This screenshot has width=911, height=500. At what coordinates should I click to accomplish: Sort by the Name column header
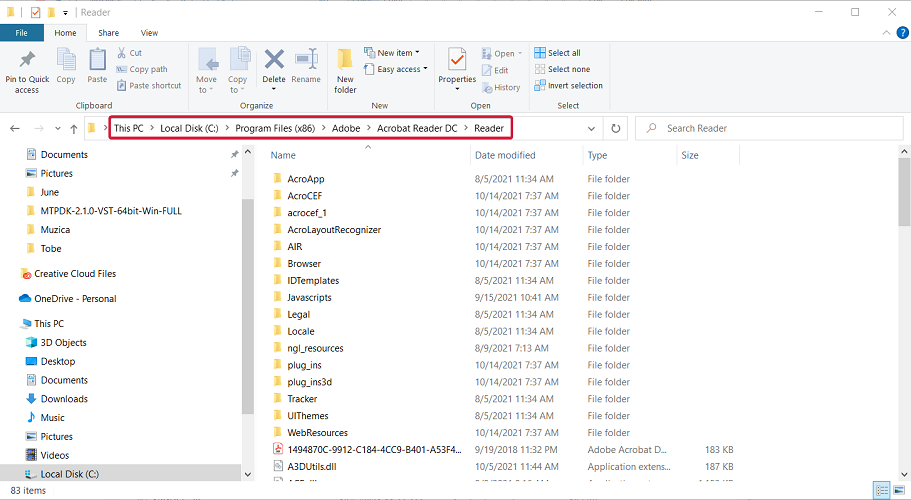click(x=283, y=155)
